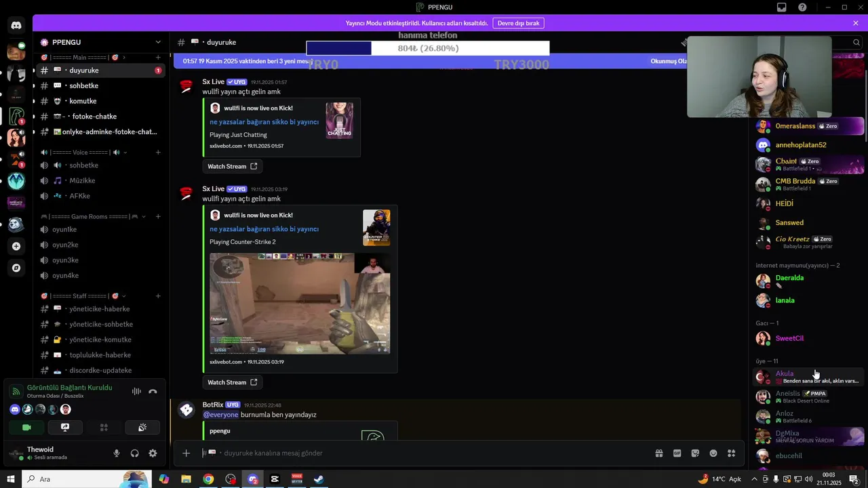This screenshot has width=868, height=488.
Task: Open the emoji picker
Action: click(x=713, y=453)
